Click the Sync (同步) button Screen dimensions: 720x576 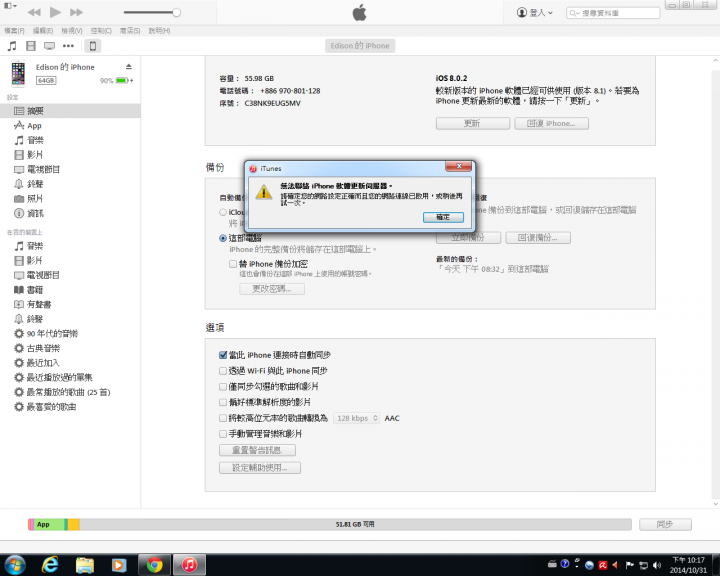(665, 524)
